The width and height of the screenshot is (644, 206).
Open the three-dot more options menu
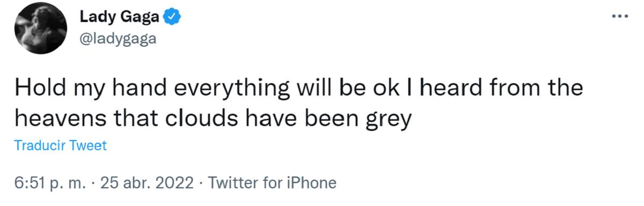620,16
